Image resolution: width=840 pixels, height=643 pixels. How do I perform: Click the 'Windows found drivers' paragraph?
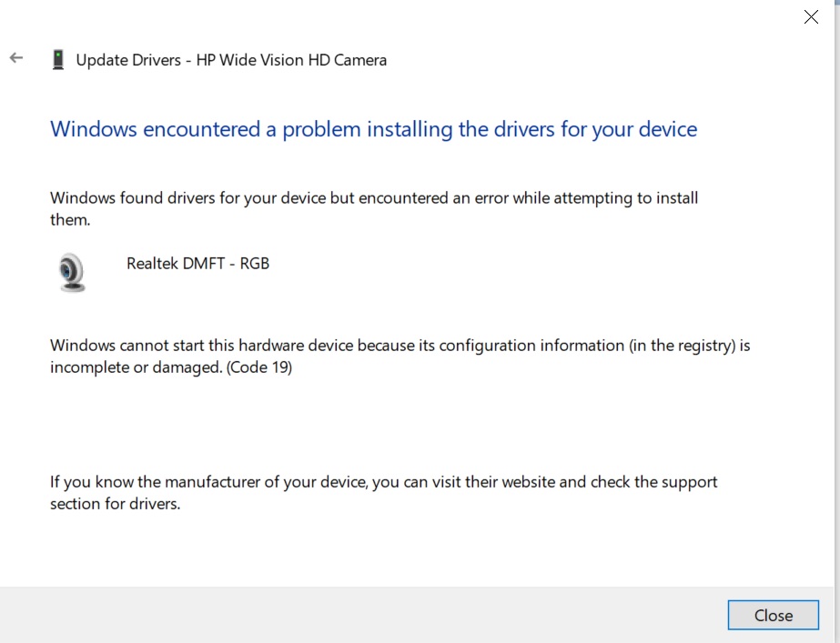[374, 209]
